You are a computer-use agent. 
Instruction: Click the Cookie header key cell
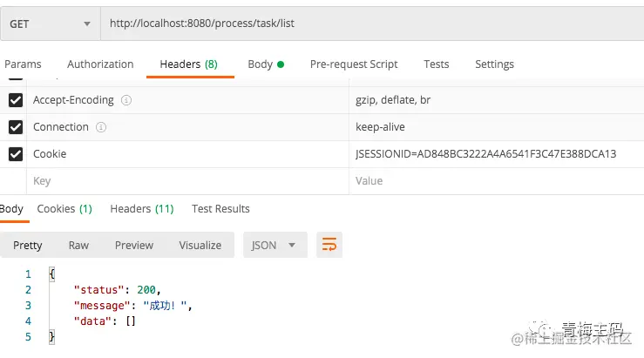187,154
